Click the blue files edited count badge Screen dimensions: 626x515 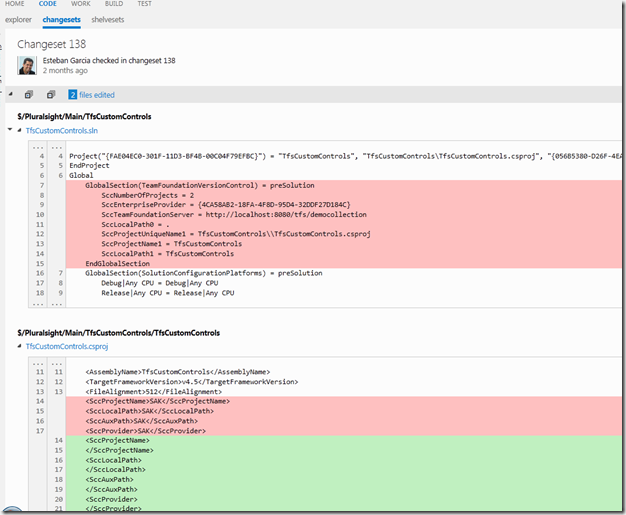[72, 95]
